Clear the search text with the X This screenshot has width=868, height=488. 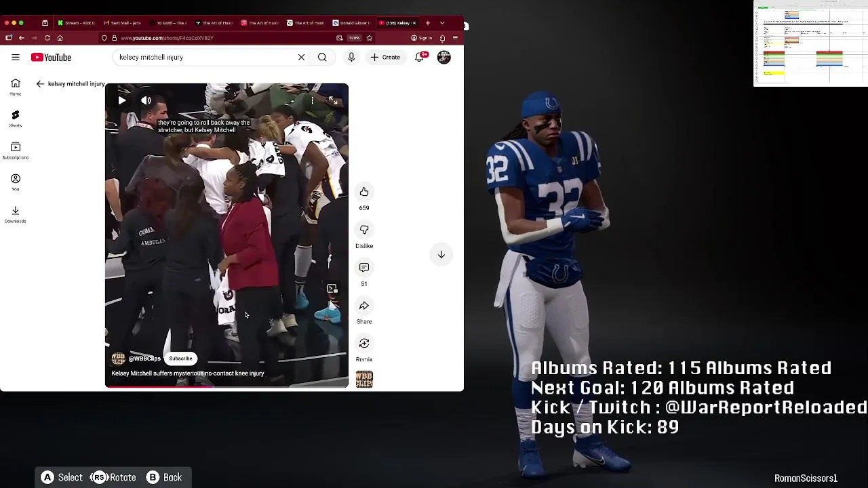(x=301, y=58)
